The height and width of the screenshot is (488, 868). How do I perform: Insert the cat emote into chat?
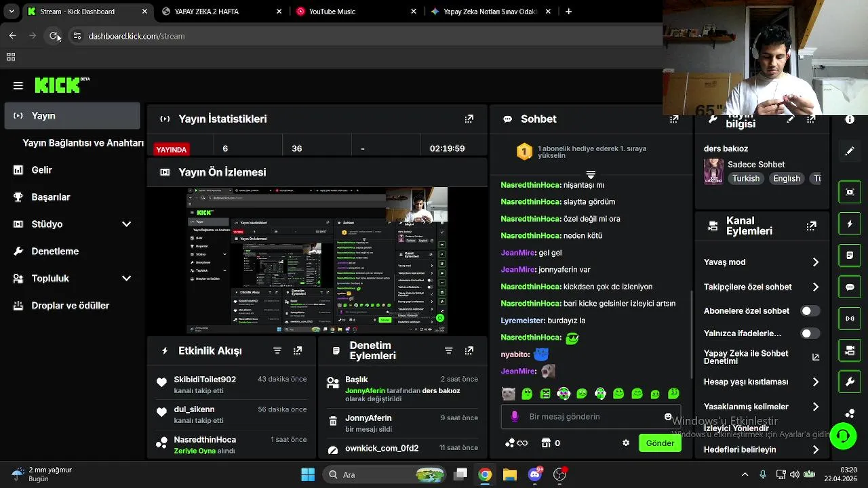point(509,394)
